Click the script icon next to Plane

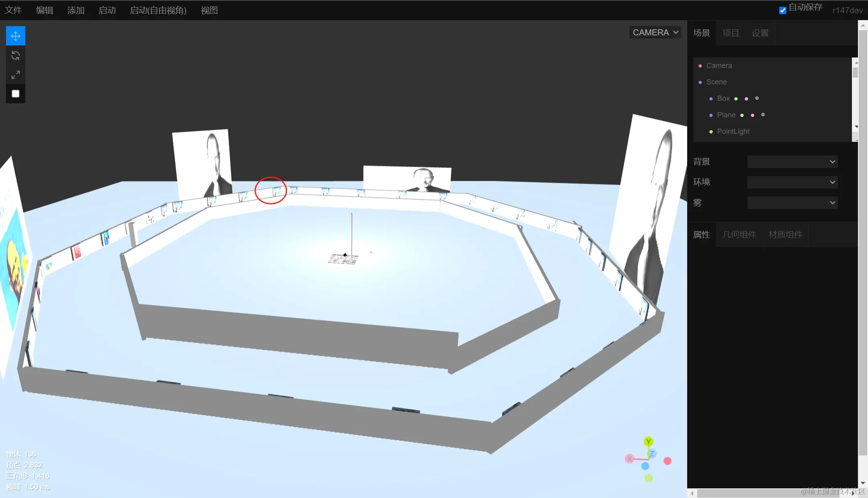763,115
